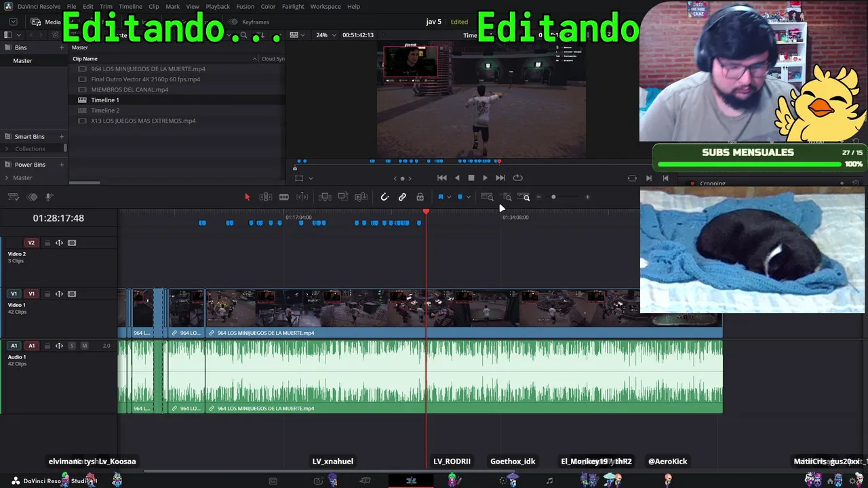868x488 pixels.
Task: Open the transform overlay mode dropdown
Action: (311, 178)
